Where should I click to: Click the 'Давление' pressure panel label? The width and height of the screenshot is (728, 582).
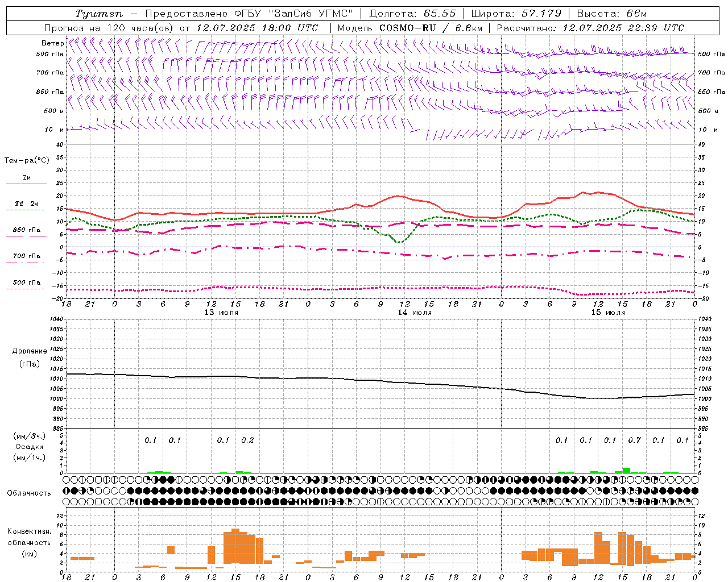point(29,351)
